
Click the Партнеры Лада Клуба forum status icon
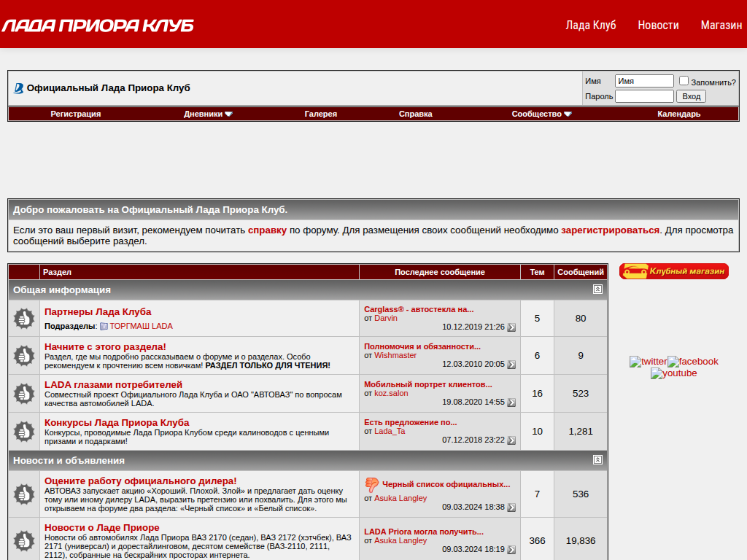click(24, 318)
